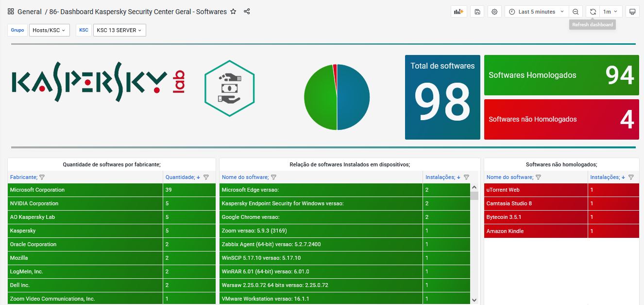Image resolution: width=644 pixels, height=305 pixels.
Task: Open the Quantidade de softwares por fabricante panel title
Action: pos(112,164)
